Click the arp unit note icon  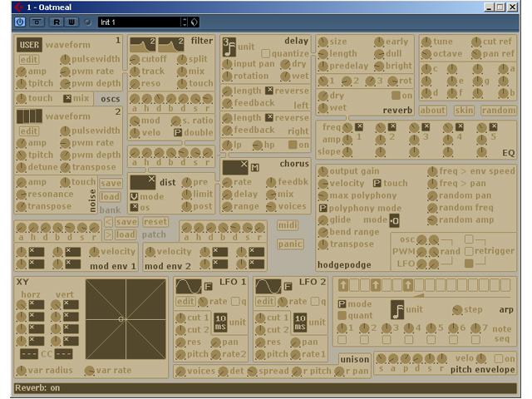pyautogui.click(x=397, y=310)
